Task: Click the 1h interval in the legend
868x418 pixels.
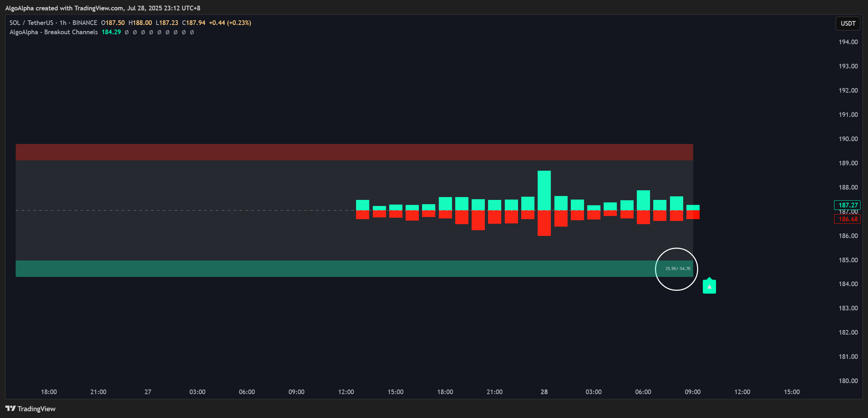Action: [x=63, y=23]
